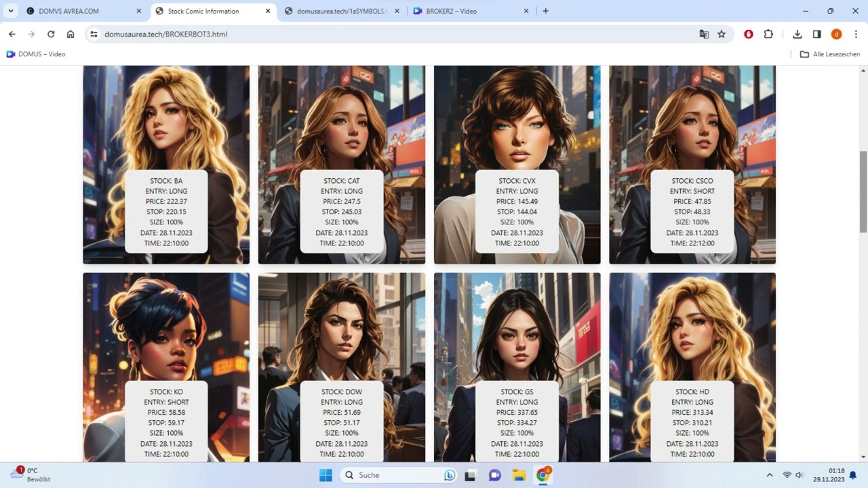The height and width of the screenshot is (488, 868).
Task: Click the text 'TIME: 22:12:00'
Action: click(x=692, y=243)
